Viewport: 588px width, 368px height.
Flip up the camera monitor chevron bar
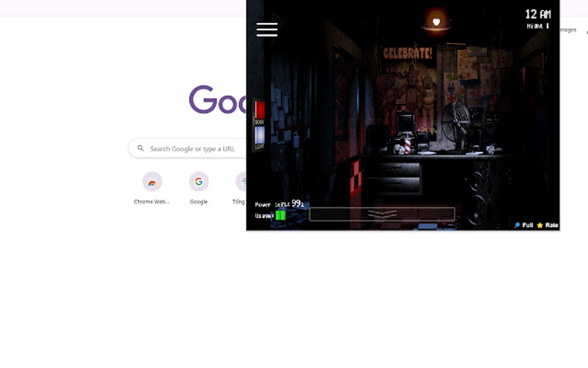[x=381, y=213]
